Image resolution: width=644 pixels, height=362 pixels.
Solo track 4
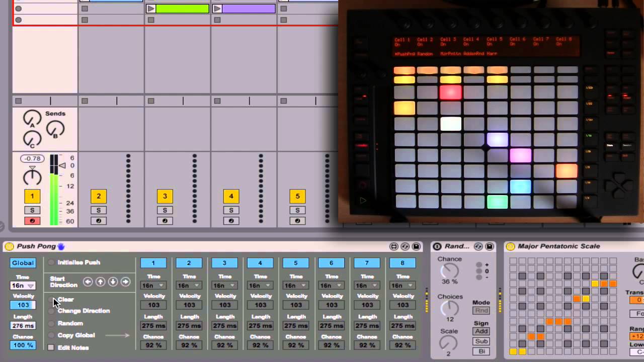click(x=231, y=210)
